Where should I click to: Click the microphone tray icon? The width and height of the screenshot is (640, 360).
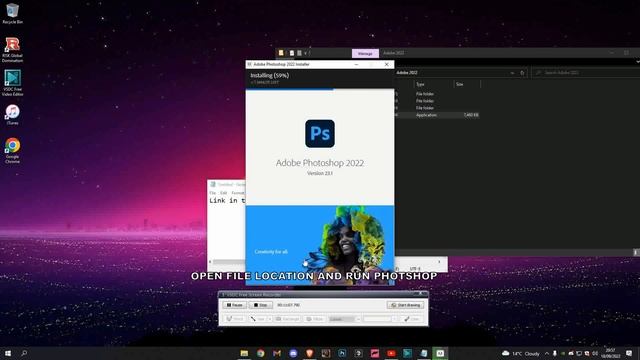(x=555, y=353)
